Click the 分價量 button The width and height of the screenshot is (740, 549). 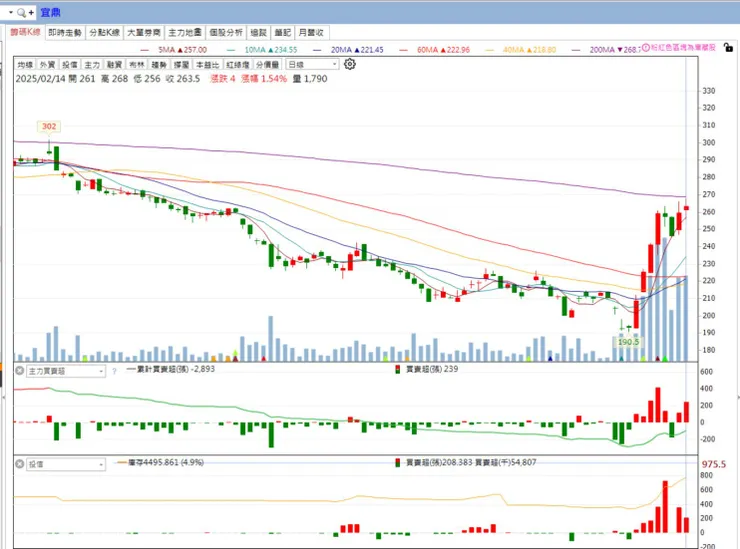click(x=268, y=65)
